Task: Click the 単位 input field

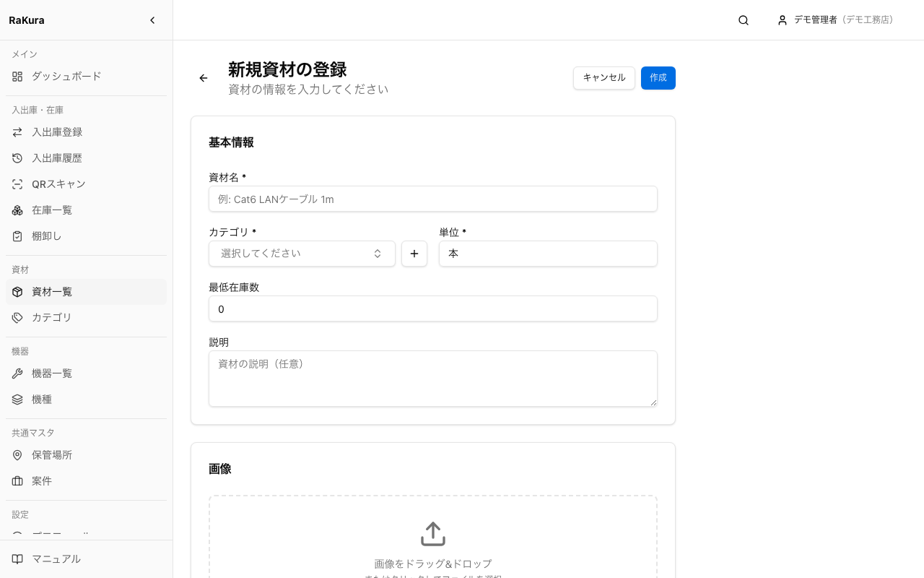Action: [548, 254]
